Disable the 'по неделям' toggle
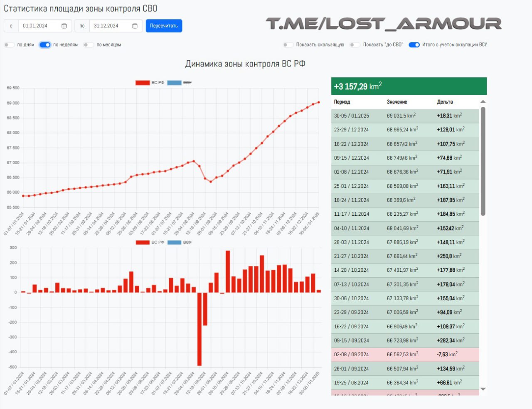The image size is (532, 409). point(45,45)
